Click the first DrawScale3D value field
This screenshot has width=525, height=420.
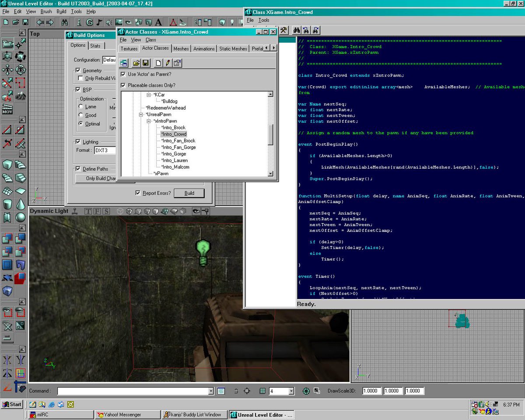[371, 391]
